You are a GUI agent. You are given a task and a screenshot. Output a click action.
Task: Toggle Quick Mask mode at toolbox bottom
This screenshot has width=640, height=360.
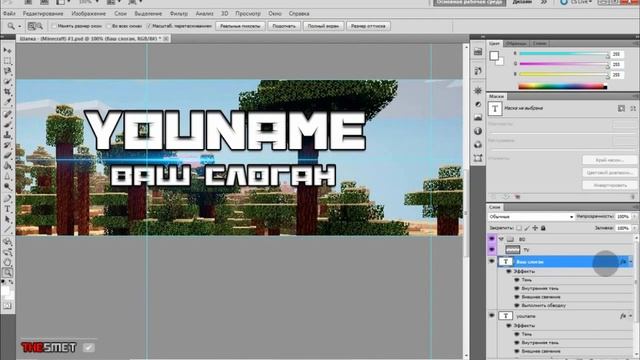pyautogui.click(x=7, y=306)
